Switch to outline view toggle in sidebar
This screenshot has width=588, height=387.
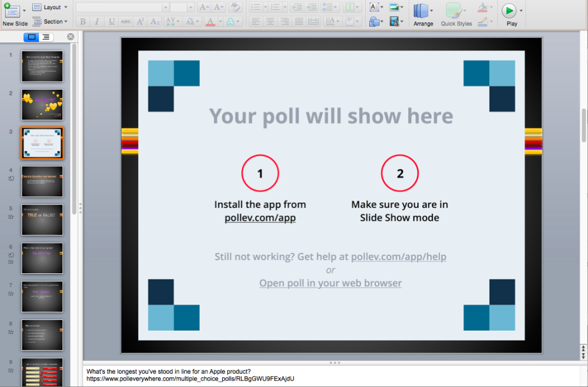[x=45, y=37]
